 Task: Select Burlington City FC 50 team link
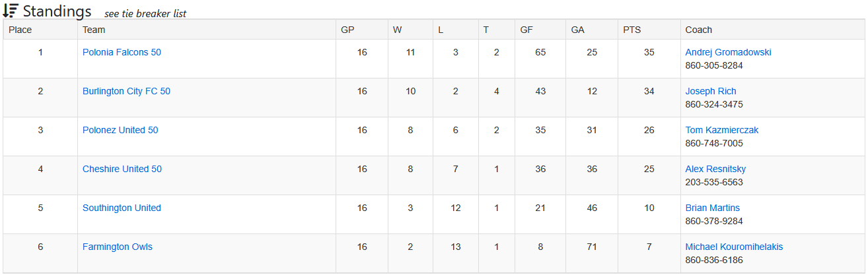point(126,91)
